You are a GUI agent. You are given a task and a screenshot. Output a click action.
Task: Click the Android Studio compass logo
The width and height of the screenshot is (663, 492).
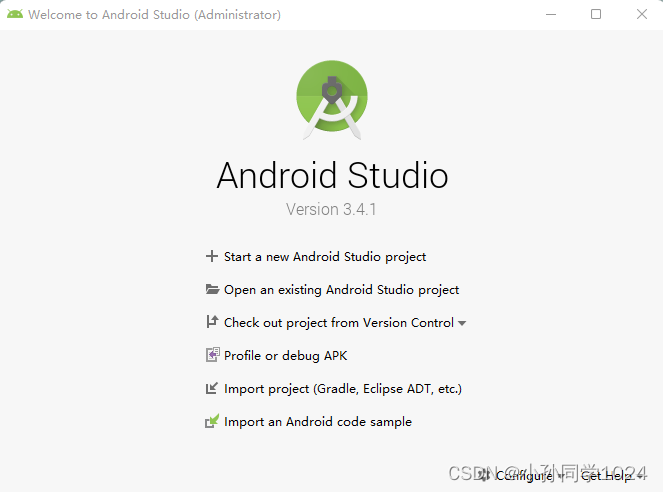332,100
